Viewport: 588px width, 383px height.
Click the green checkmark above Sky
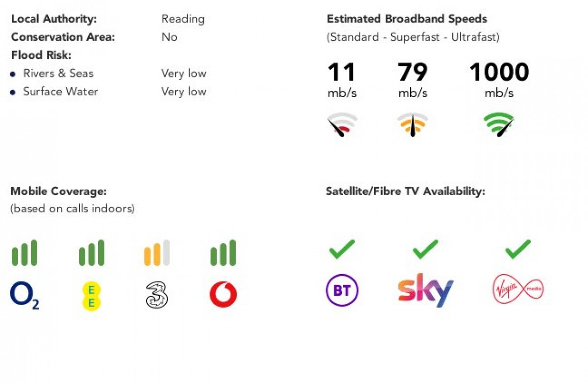tap(425, 249)
